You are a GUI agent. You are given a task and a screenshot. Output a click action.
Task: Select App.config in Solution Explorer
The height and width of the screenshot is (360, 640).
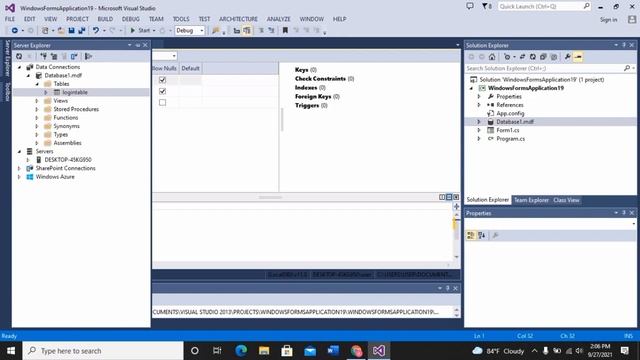tap(510, 113)
